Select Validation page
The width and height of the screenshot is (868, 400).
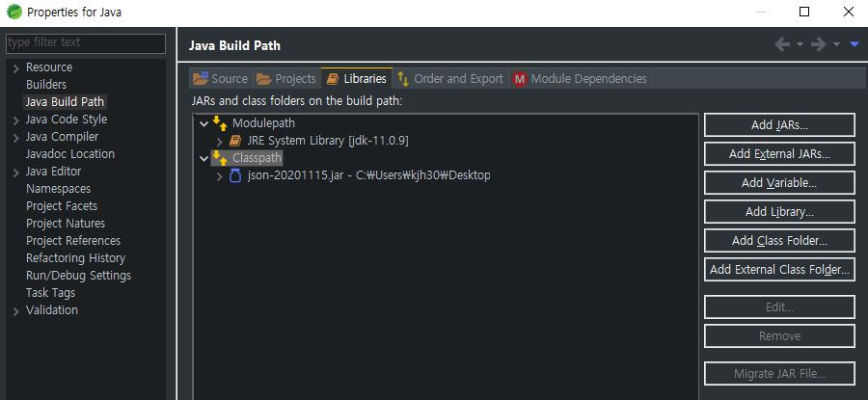coord(51,309)
